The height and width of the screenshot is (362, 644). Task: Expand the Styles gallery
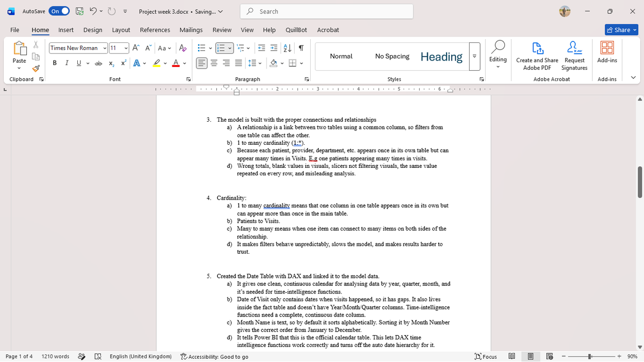pos(474,56)
